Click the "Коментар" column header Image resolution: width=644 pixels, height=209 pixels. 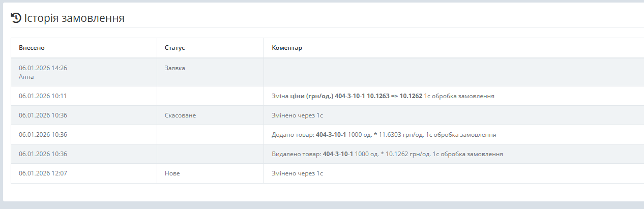(x=287, y=48)
